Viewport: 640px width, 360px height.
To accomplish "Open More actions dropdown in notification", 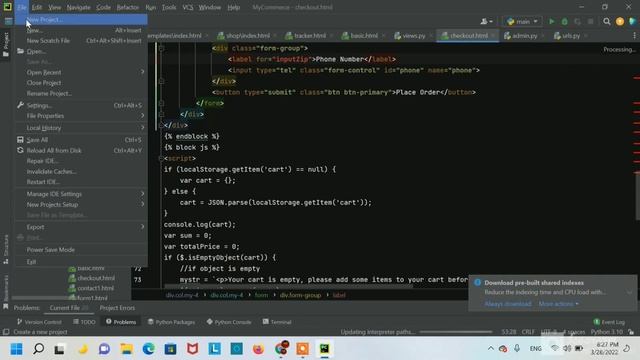I will click(x=558, y=304).
